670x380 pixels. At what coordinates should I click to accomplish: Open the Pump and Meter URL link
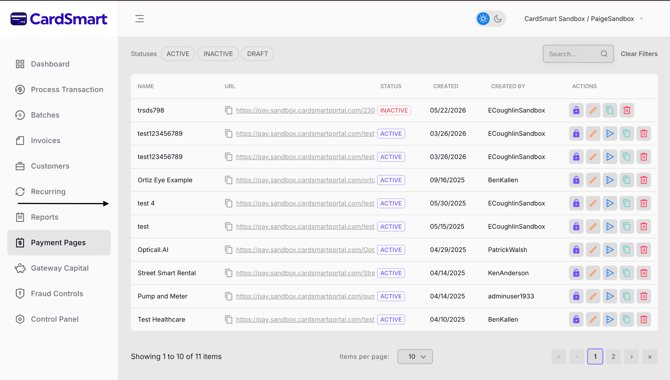305,296
